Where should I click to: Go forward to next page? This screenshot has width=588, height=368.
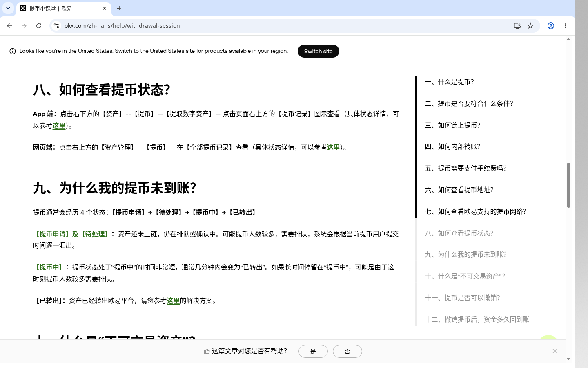pos(24,26)
